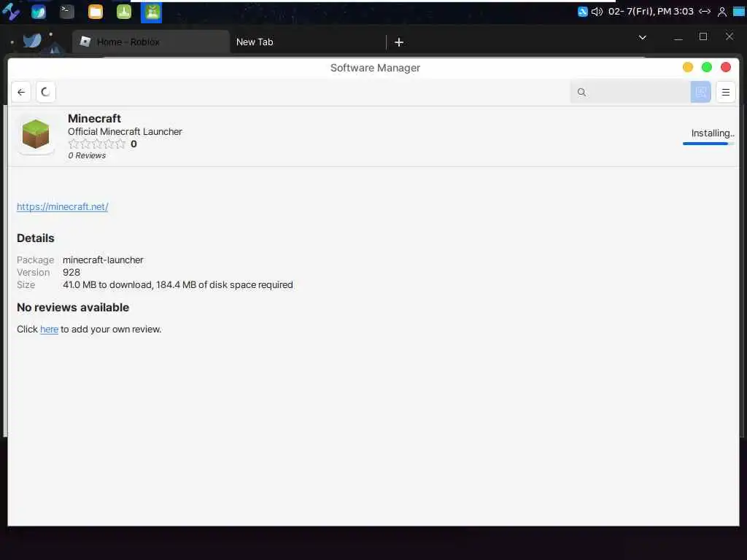
Task: Click the five-star rating row
Action: [x=97, y=144]
